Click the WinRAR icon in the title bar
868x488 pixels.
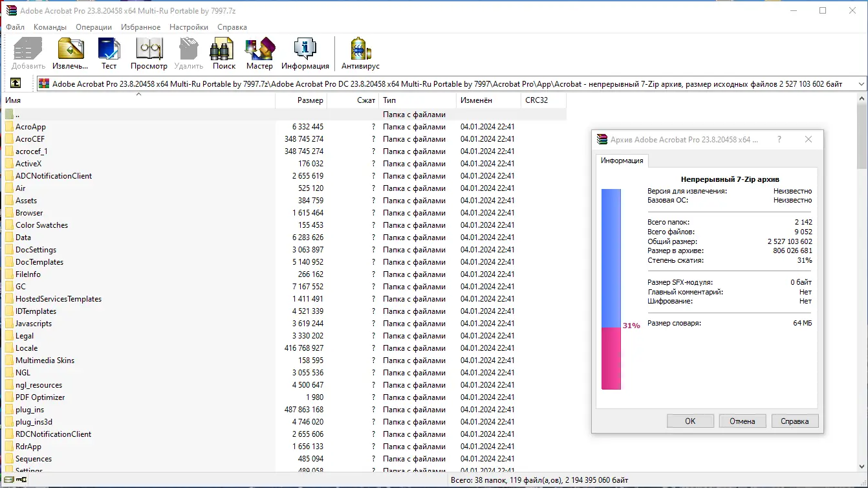coord(10,10)
